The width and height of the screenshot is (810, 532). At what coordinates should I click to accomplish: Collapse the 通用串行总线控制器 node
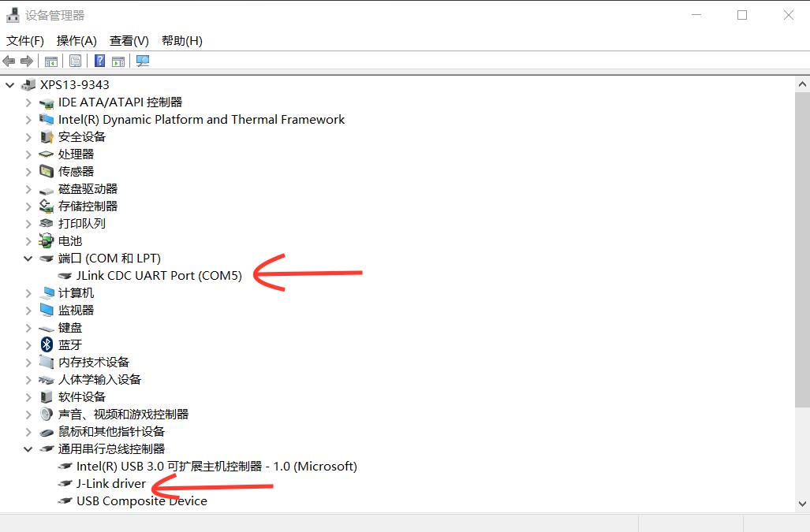[x=28, y=449]
